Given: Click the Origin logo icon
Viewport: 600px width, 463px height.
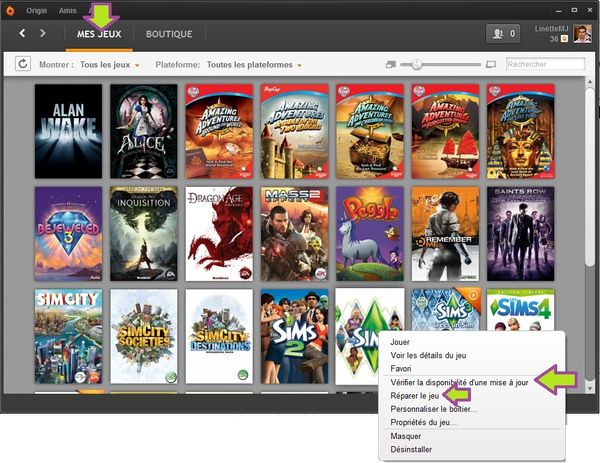Looking at the screenshot, I should tap(10, 10).
